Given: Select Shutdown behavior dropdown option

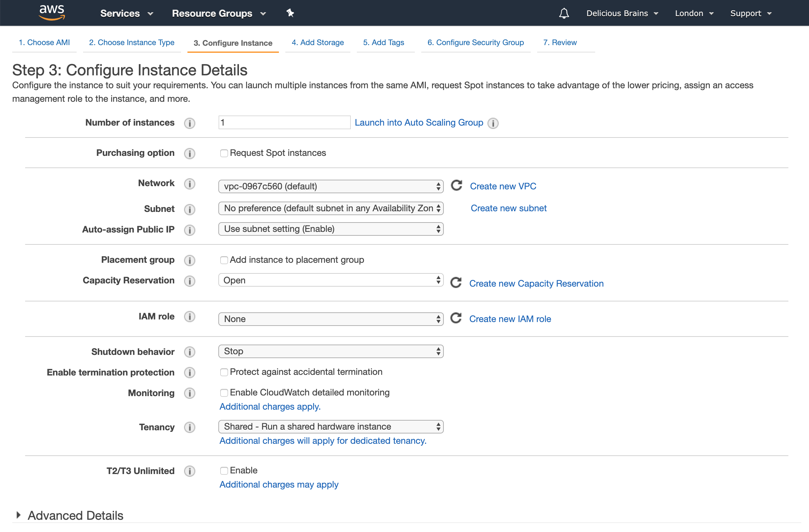Looking at the screenshot, I should point(331,350).
